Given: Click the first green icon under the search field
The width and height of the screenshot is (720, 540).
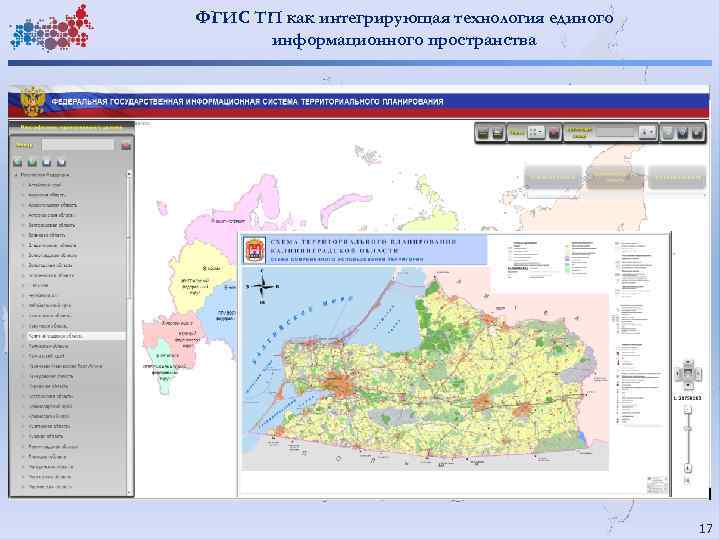Looking at the screenshot, I should [17, 163].
